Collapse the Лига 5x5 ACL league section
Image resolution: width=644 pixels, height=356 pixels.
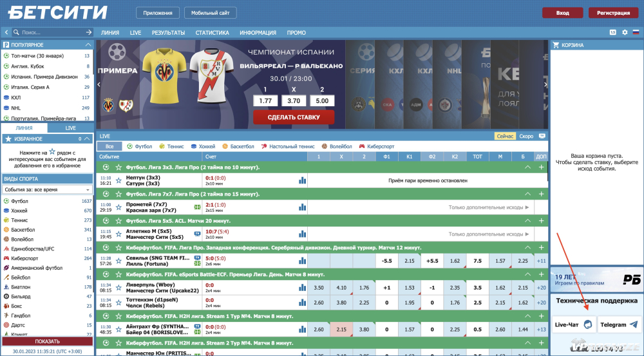click(528, 221)
